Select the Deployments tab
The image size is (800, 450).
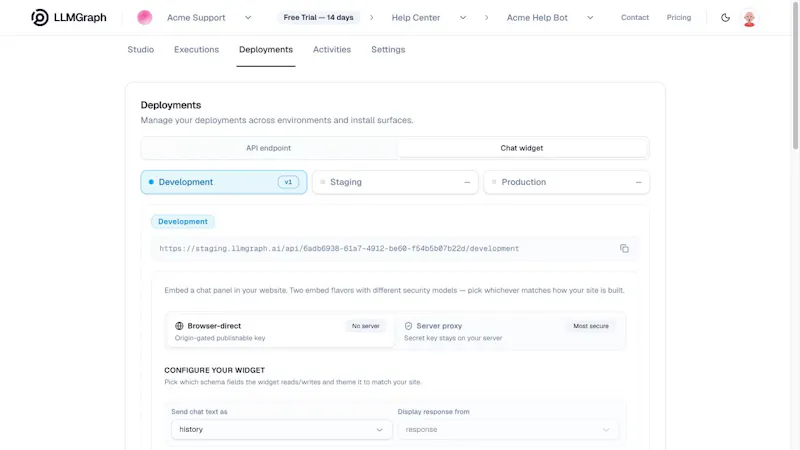click(x=266, y=49)
